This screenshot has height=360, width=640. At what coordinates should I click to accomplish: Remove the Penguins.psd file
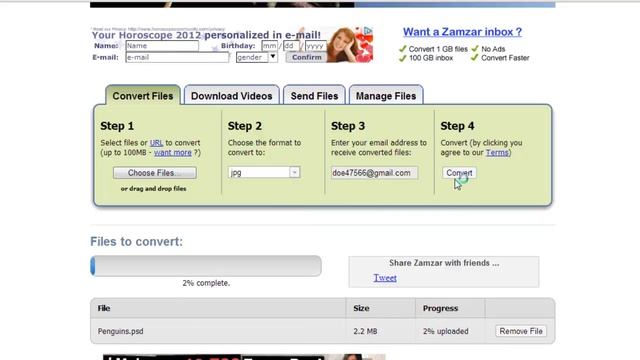coord(521,331)
